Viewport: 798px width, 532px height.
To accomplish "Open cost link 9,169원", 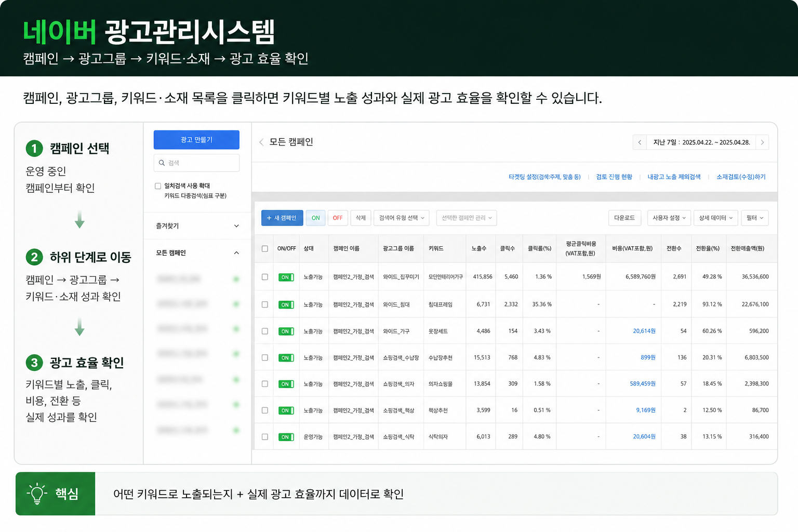I will [646, 410].
